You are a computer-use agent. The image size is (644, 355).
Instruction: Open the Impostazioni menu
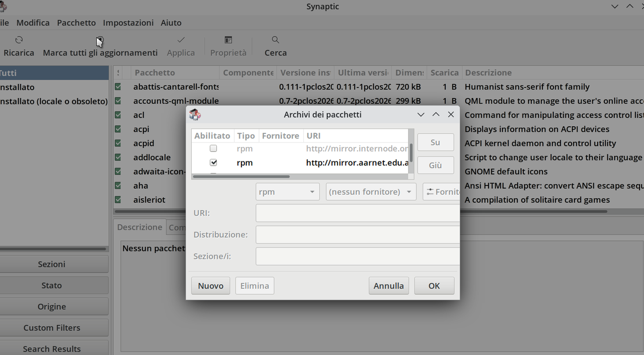coord(128,23)
